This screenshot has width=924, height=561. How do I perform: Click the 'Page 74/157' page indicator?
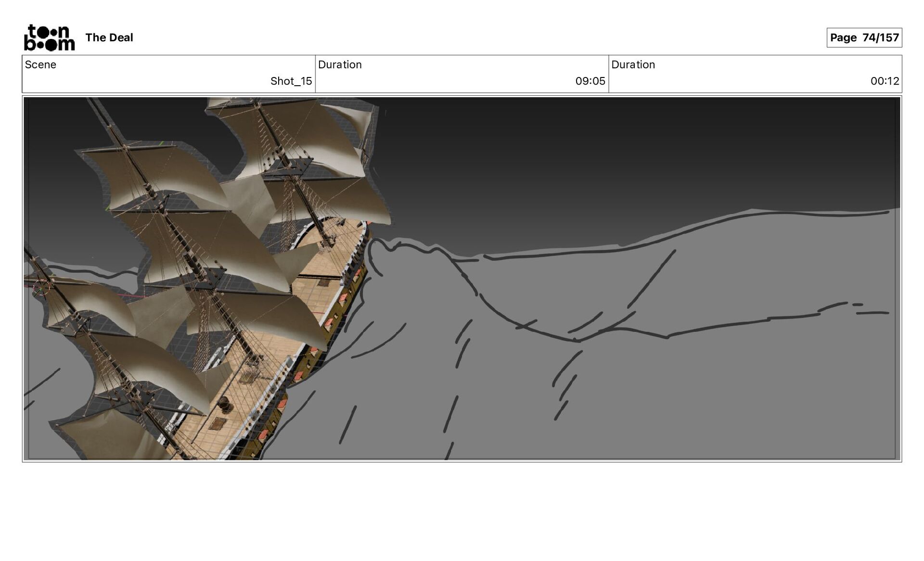pos(864,38)
